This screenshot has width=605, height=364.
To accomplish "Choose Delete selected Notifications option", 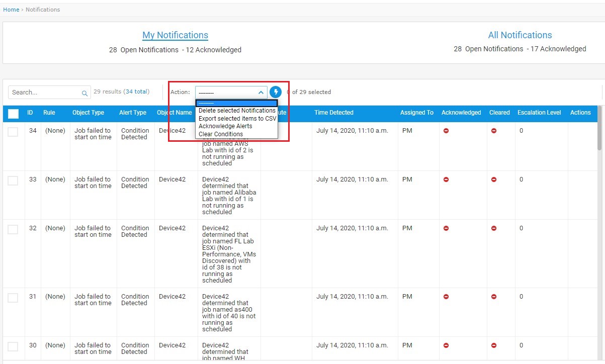I will 237,111.
